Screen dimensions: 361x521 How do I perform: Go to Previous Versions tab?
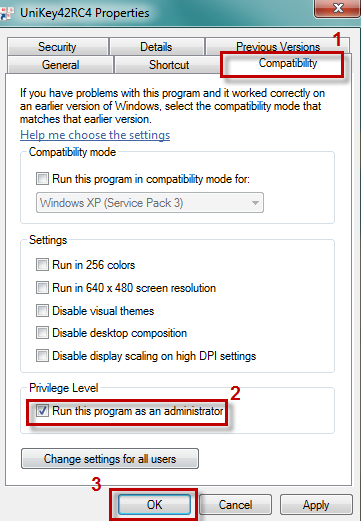tap(278, 46)
